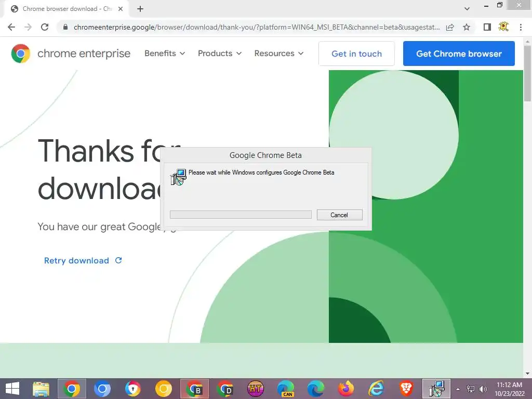
Task: Launch Chromium from the taskbar
Action: point(102,389)
